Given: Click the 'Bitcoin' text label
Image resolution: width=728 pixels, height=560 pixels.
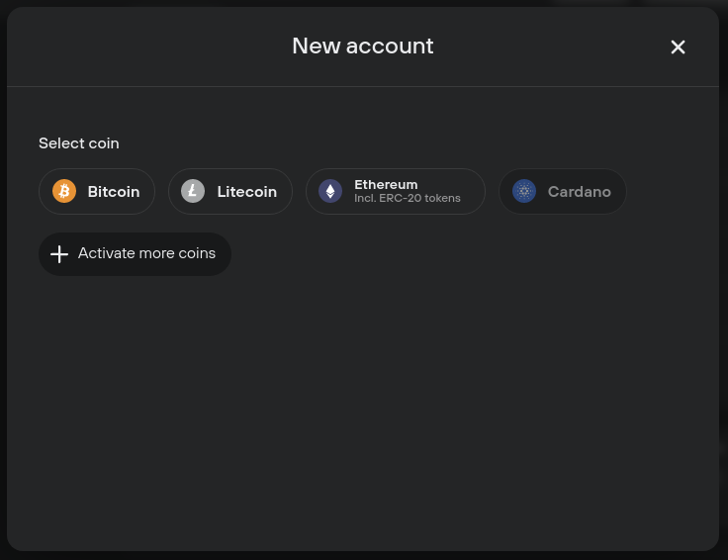Looking at the screenshot, I should (114, 192).
